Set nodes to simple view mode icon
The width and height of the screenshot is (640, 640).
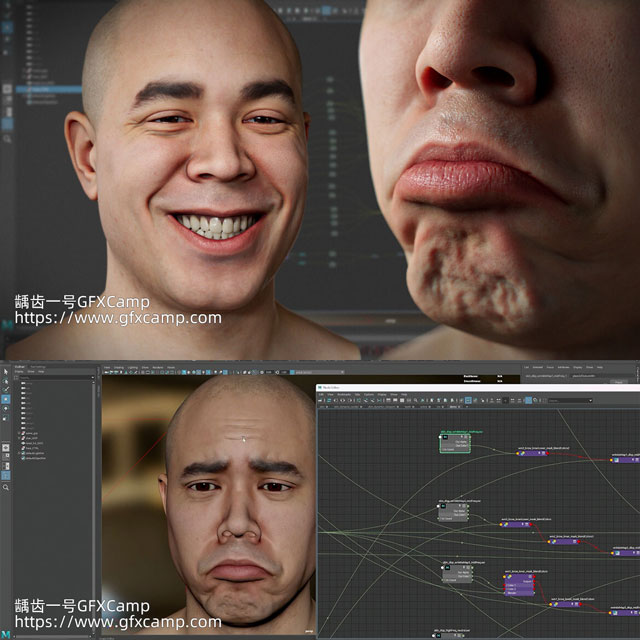coord(388,400)
